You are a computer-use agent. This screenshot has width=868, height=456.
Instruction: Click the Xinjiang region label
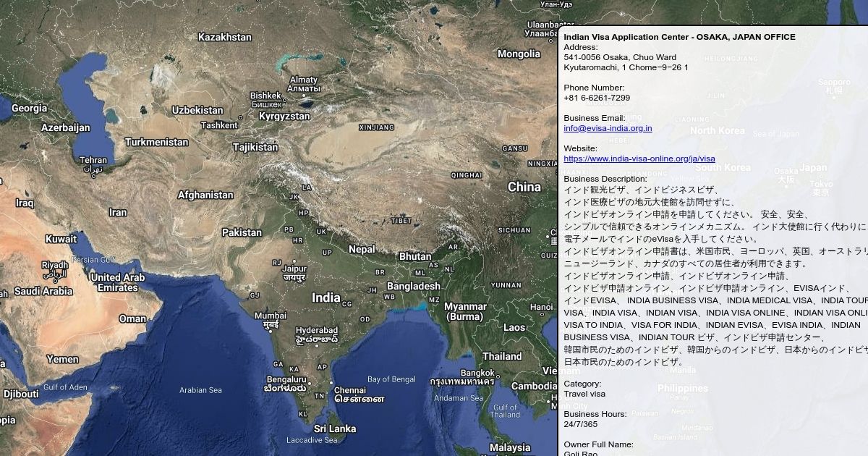tap(376, 127)
